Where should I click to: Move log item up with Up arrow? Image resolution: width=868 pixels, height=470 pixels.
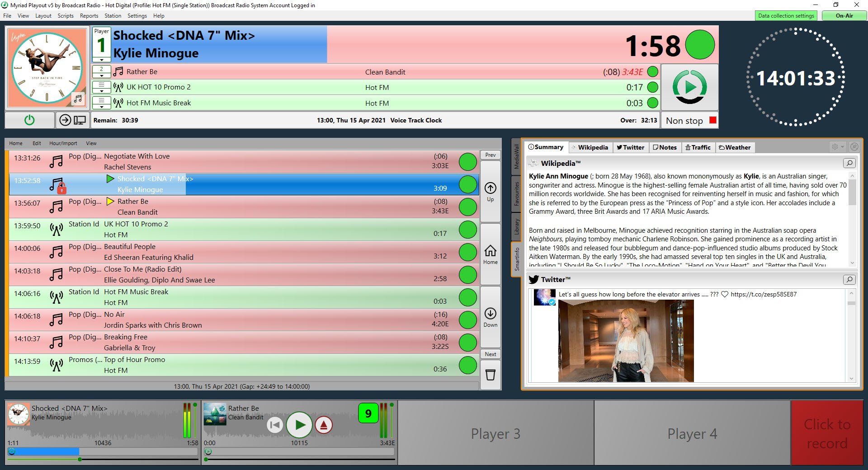pyautogui.click(x=490, y=192)
